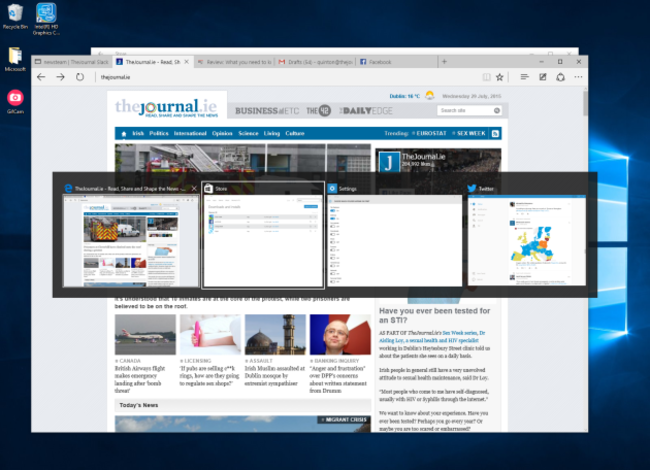Image resolution: width=650 pixels, height=470 pixels.
Task: Open the Culture section
Action: [295, 133]
